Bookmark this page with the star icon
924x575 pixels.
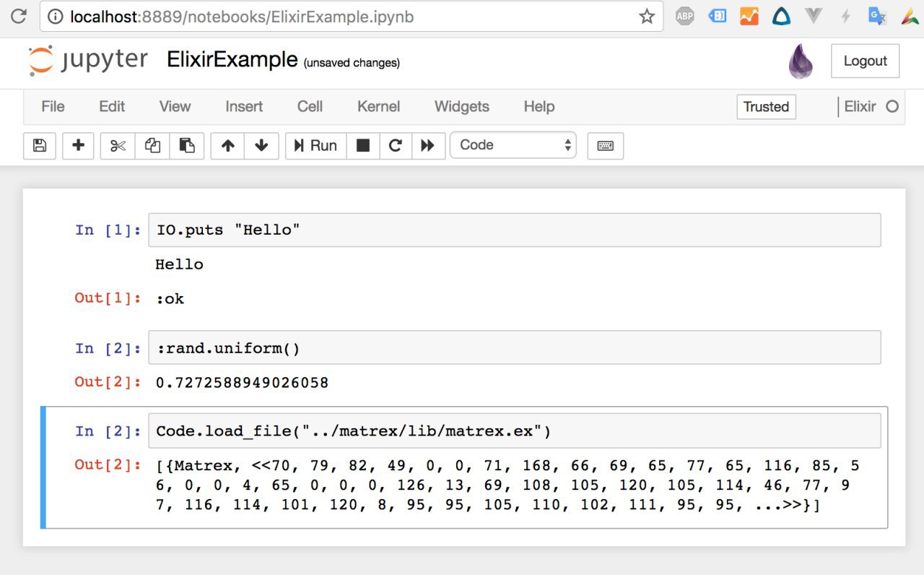click(646, 17)
